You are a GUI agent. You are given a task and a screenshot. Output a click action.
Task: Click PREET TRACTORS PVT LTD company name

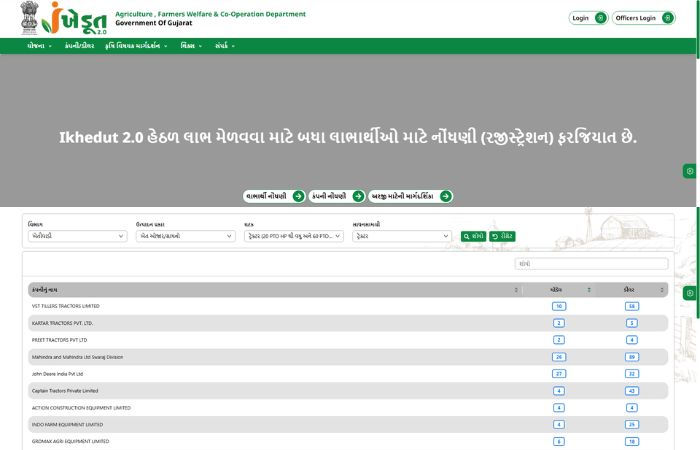tap(59, 340)
